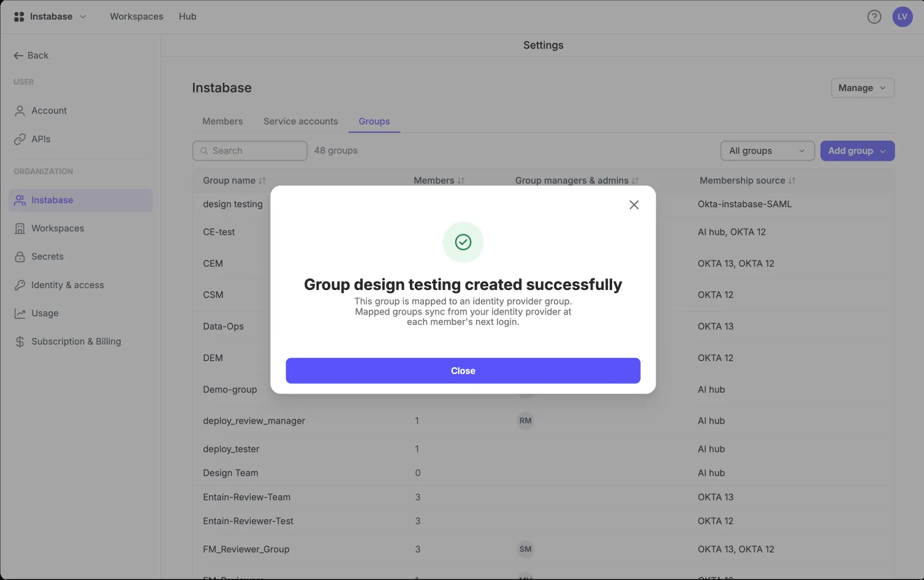This screenshot has width=924, height=580.
Task: Open the LV user avatar menu
Action: 903,17
